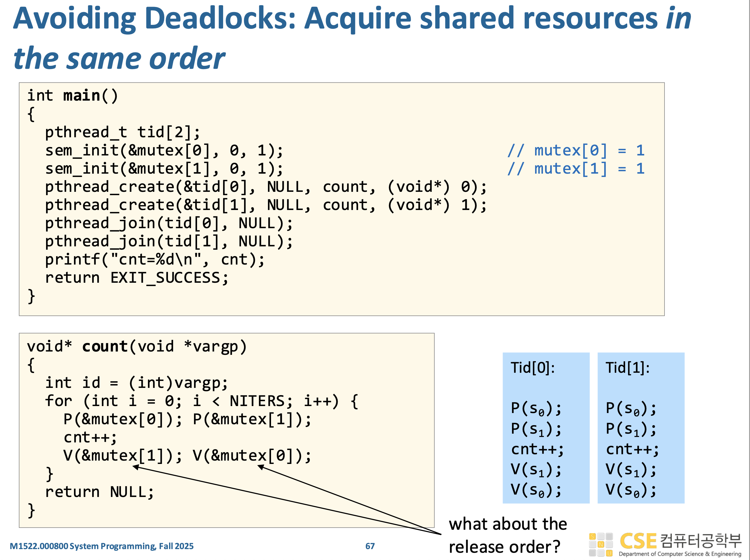Viewport: 750px width, 560px height.
Task: Click the printf "cnt=%d\n" line
Action: (155, 260)
